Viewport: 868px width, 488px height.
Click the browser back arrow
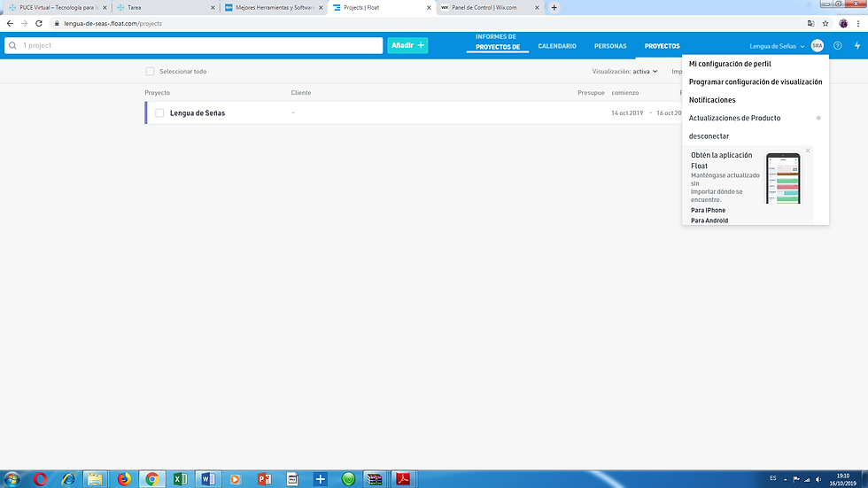point(10,23)
